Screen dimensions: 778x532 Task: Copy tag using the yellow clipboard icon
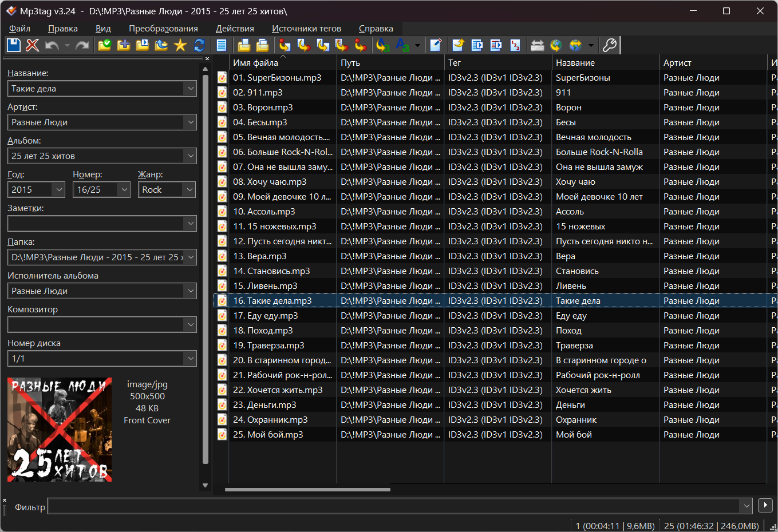click(244, 45)
